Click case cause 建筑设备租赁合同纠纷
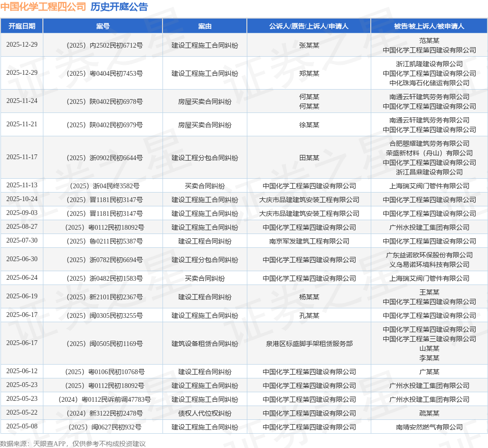Image resolution: width=488 pixels, height=448 pixels. tap(205, 344)
